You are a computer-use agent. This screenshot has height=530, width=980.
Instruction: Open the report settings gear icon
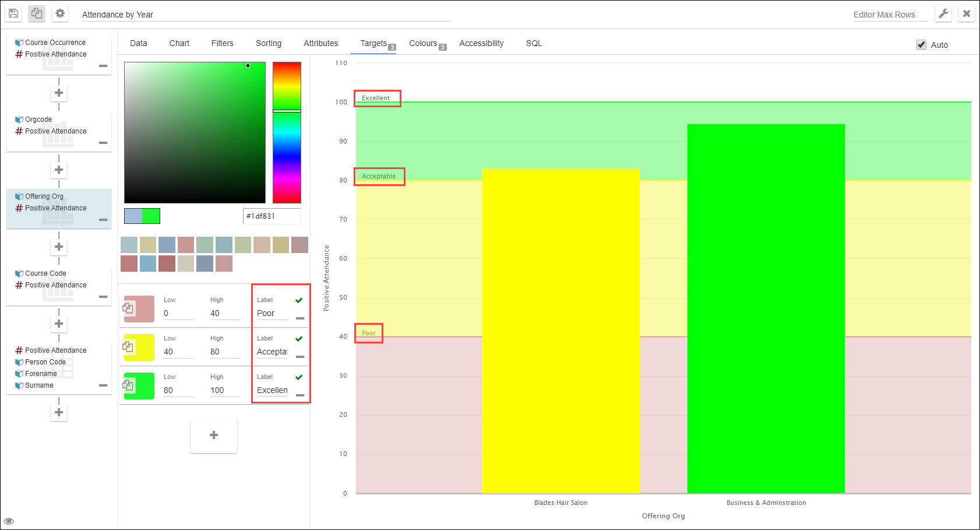[x=59, y=13]
